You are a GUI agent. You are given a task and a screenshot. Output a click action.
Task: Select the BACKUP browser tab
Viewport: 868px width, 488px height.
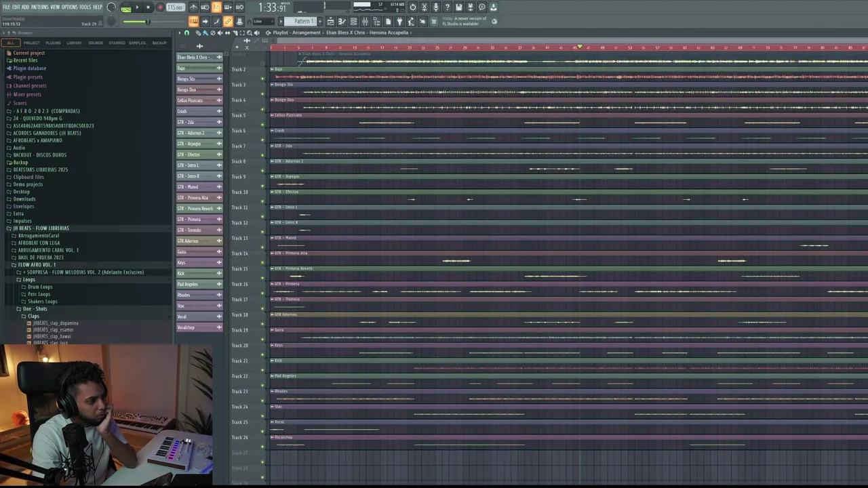coord(159,43)
